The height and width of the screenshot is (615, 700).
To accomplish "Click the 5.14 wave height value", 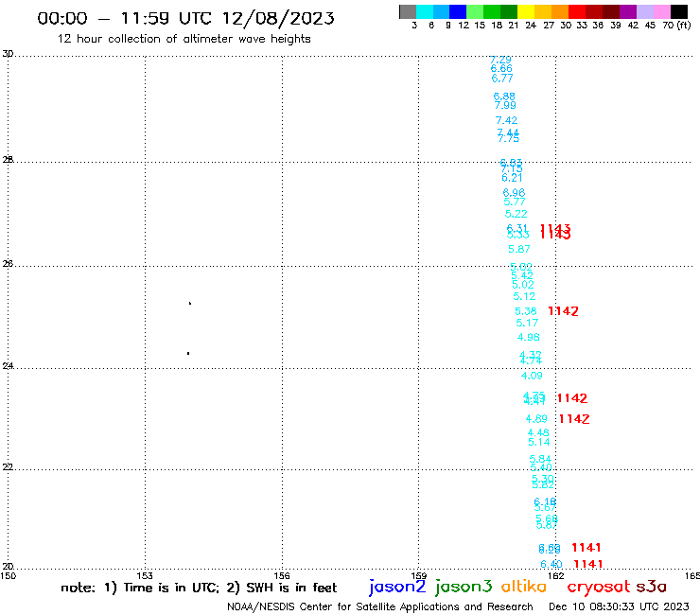I will (x=539, y=442).
